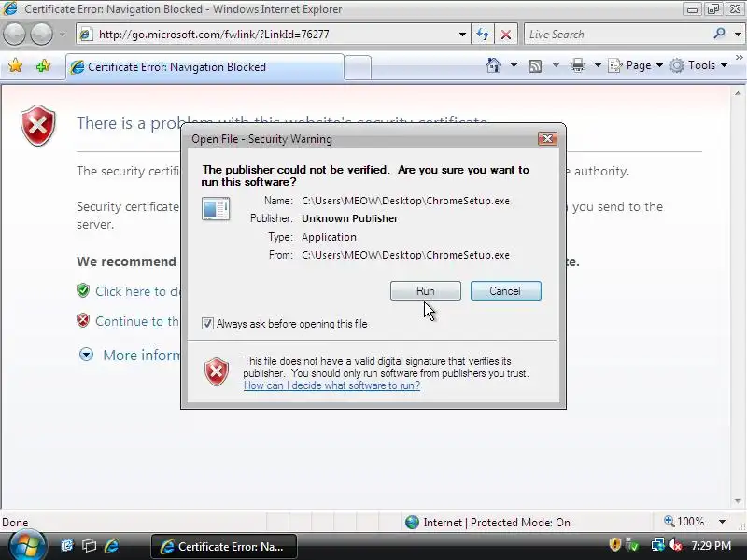Click the Switch between windows icon
This screenshot has height=560, width=747.
89,546
